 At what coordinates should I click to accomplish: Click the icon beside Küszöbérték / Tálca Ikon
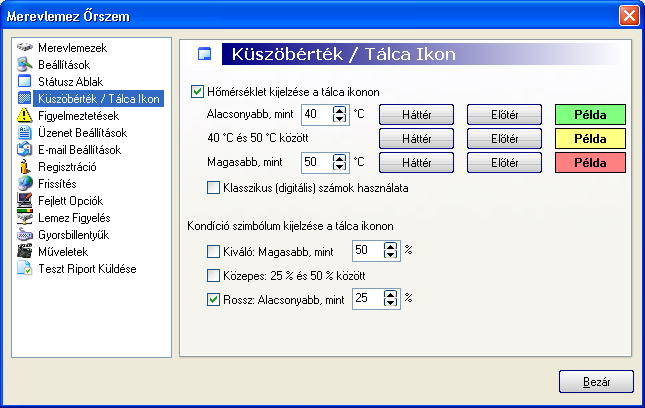click(x=25, y=98)
